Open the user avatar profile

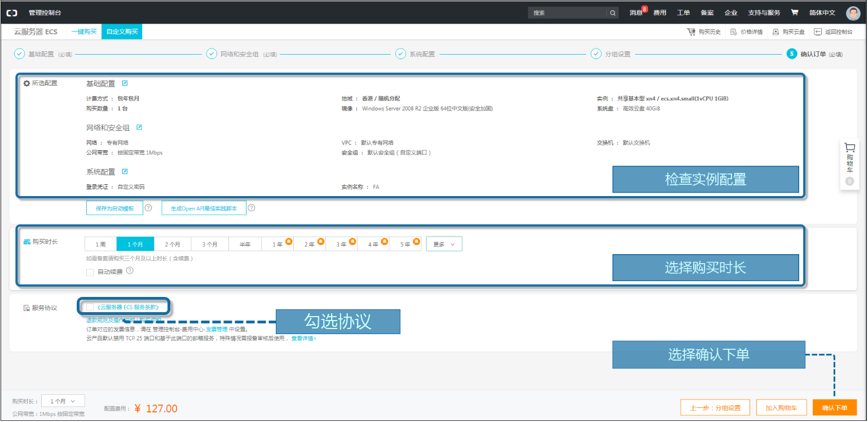[853, 13]
